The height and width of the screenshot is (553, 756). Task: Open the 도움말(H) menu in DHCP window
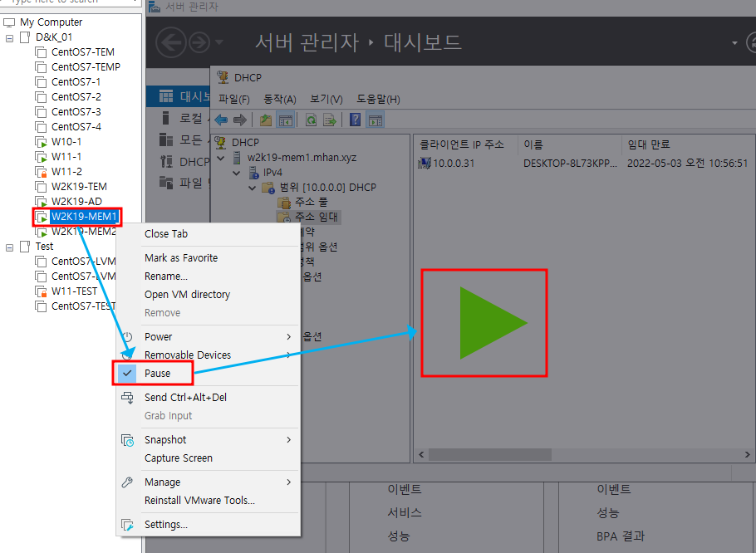(x=378, y=100)
